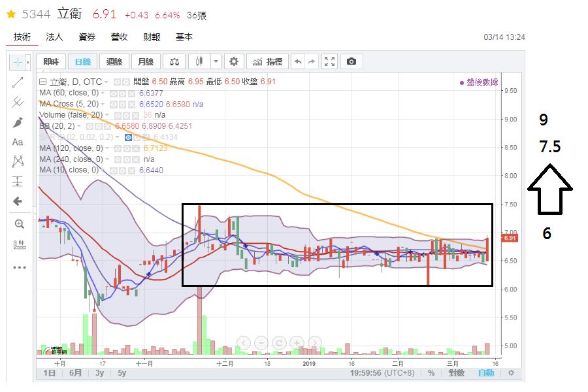This screenshot has height=392, width=588.
Task: Hide the MA (10, close, 0) indicator
Action: [x=113, y=171]
